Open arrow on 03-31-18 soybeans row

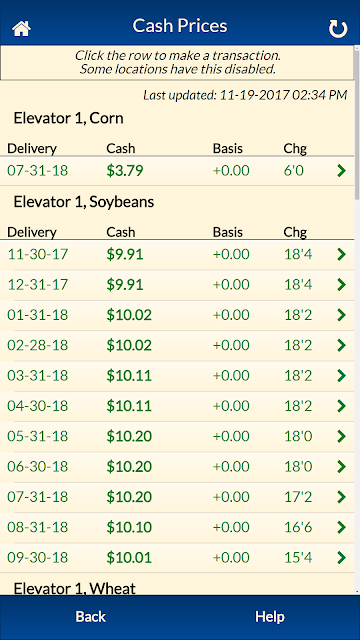point(342,376)
